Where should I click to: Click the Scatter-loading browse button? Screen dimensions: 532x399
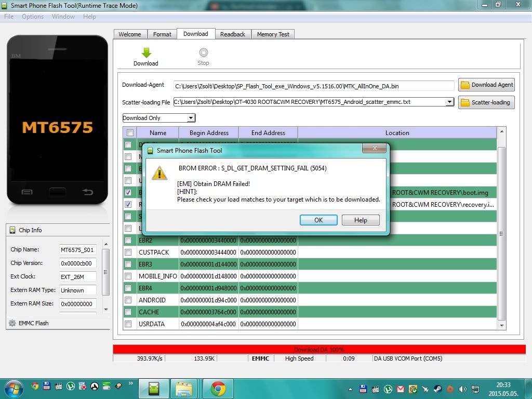(x=486, y=102)
